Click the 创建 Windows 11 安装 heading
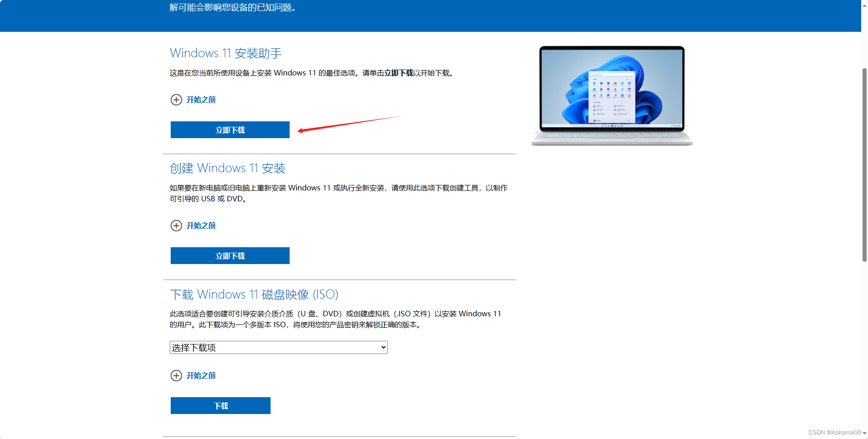The height and width of the screenshot is (439, 868). click(x=227, y=168)
